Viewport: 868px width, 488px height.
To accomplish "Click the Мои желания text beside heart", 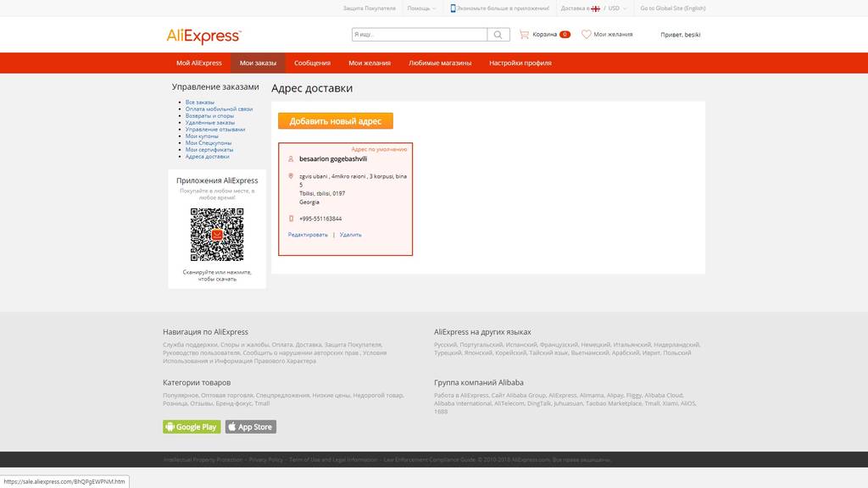I will click(613, 34).
